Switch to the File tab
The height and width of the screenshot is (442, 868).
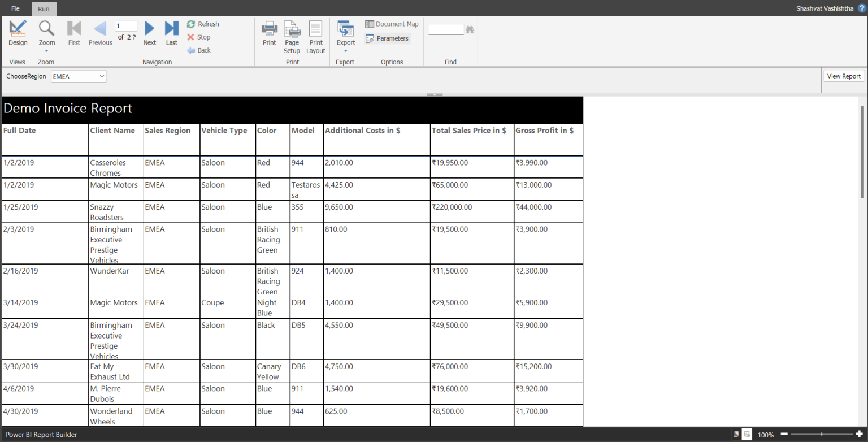(x=15, y=8)
